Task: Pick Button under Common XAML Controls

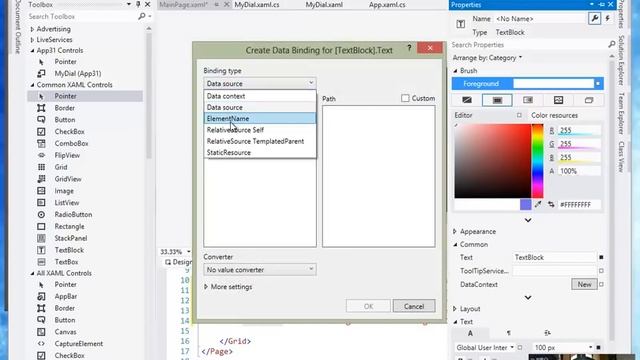Action: click(x=64, y=120)
